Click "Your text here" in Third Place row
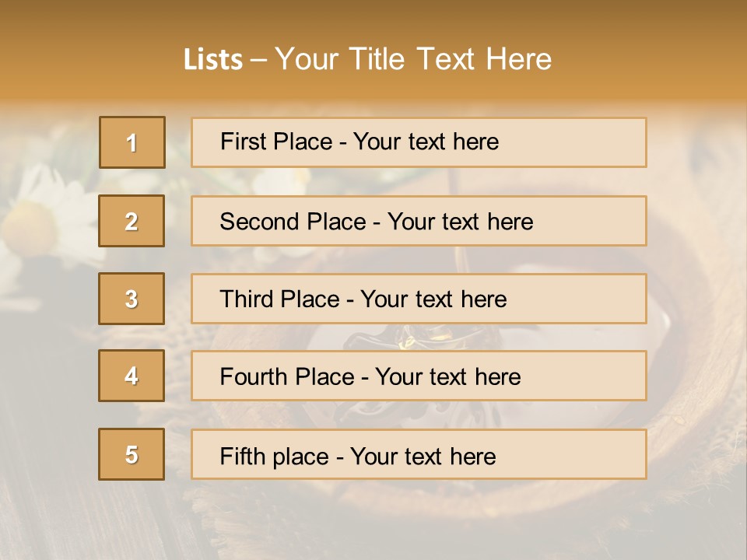Viewport: 747px width, 560px height. click(x=433, y=299)
